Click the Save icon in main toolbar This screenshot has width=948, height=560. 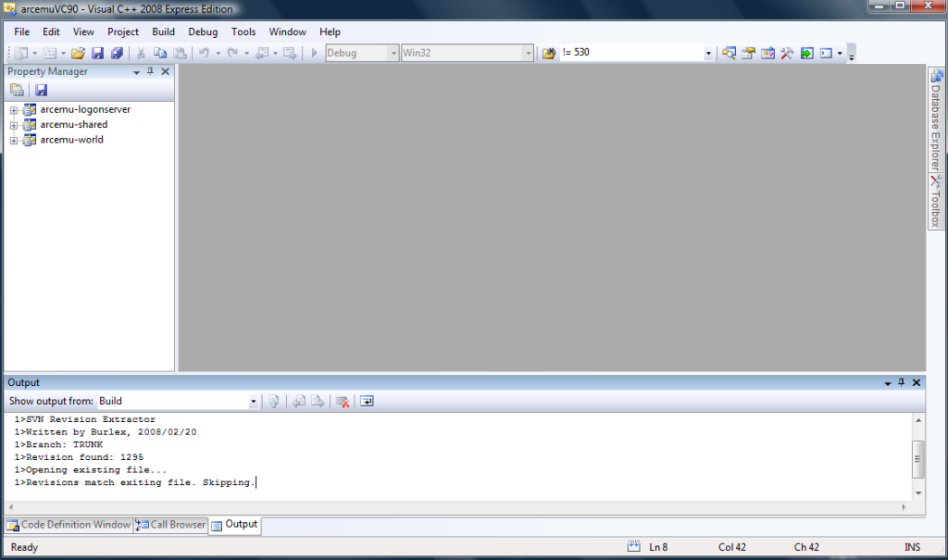pyautogui.click(x=97, y=53)
